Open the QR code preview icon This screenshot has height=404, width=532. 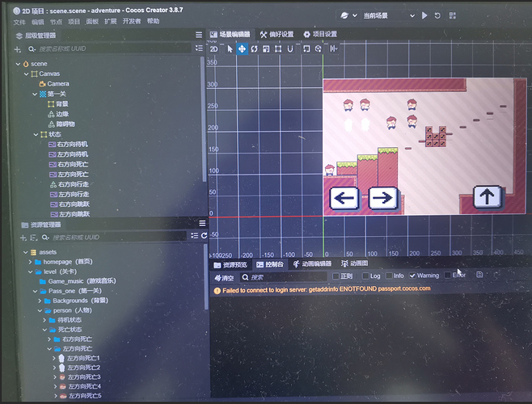tap(452, 15)
